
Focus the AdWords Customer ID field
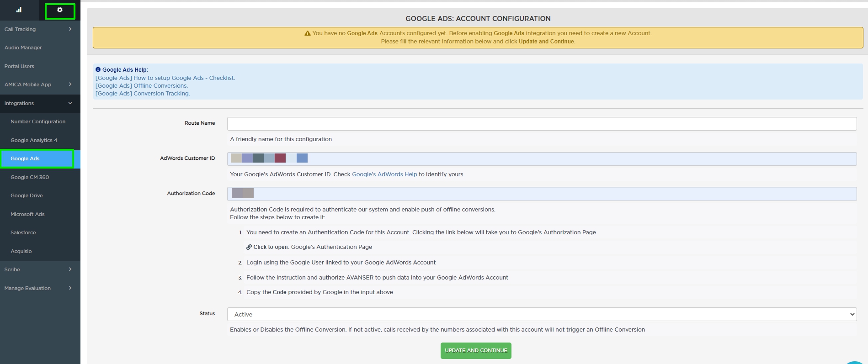[542, 158]
